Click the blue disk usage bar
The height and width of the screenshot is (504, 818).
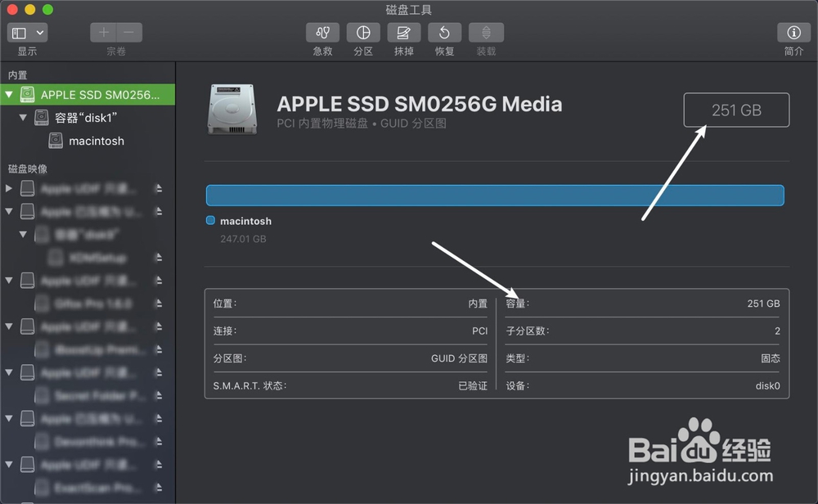(495, 195)
